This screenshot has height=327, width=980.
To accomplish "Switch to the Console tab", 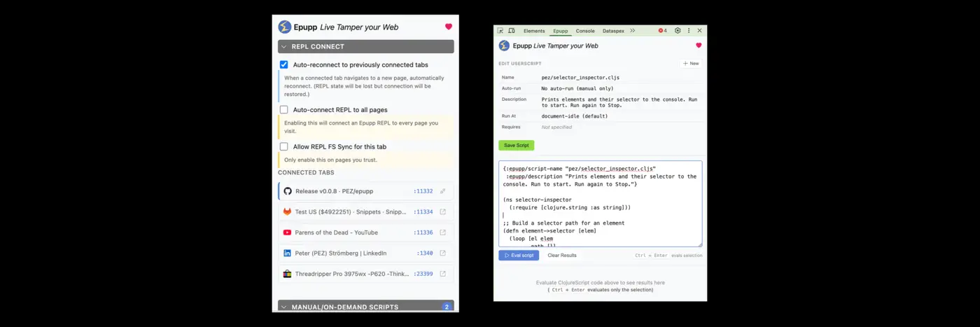I will pyautogui.click(x=585, y=31).
